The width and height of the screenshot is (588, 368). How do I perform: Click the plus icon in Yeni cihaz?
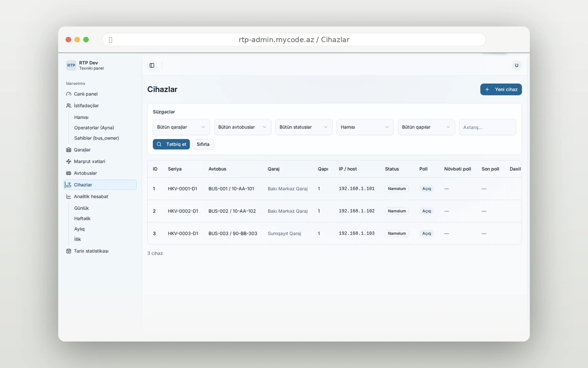pos(487,89)
